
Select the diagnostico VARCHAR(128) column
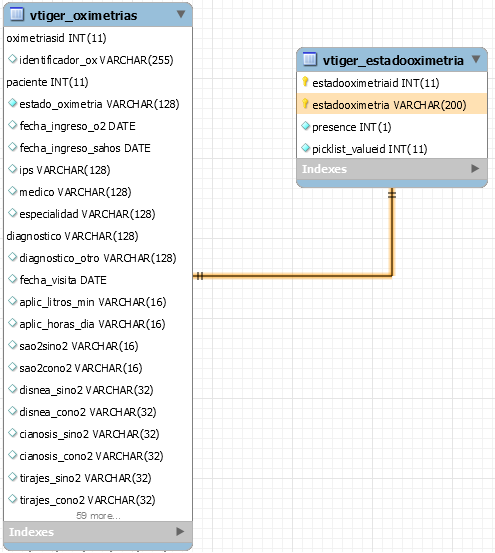pyautogui.click(x=98, y=236)
